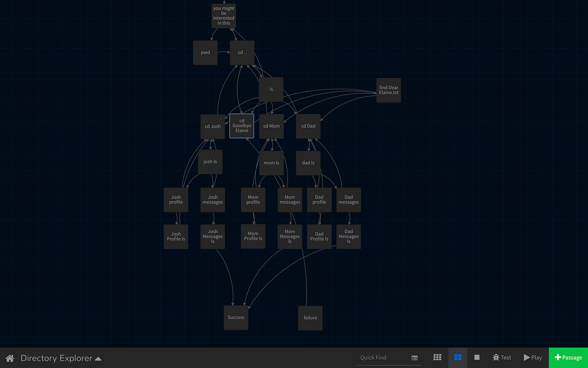The height and width of the screenshot is (368, 588).
Task: Select the 'Dad Profile ls' passage
Action: pos(319,237)
